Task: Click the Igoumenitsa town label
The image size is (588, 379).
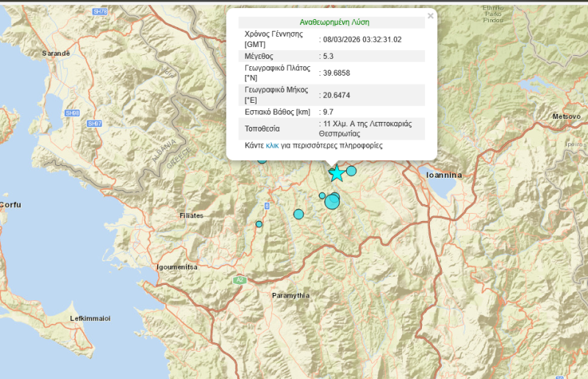Action: tap(178, 267)
